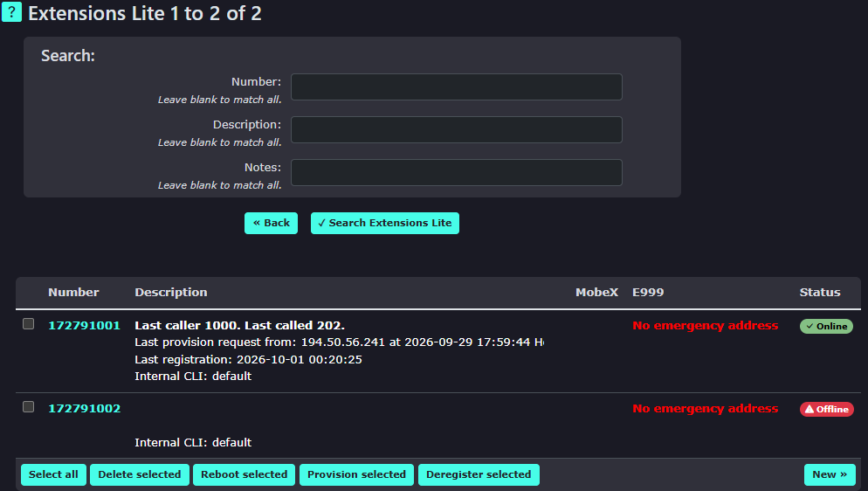Click the Description column header

tap(171, 293)
